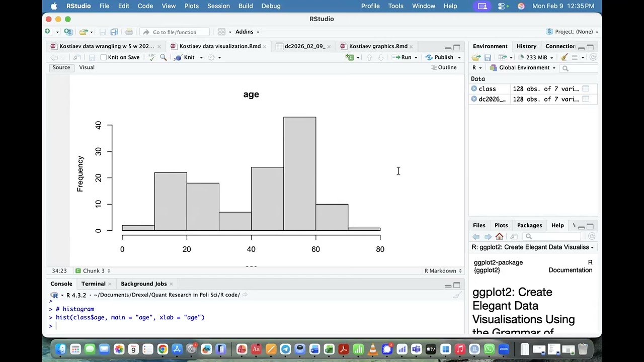Click the Help pane home icon
Screen dimensions: 644x362
point(499,236)
